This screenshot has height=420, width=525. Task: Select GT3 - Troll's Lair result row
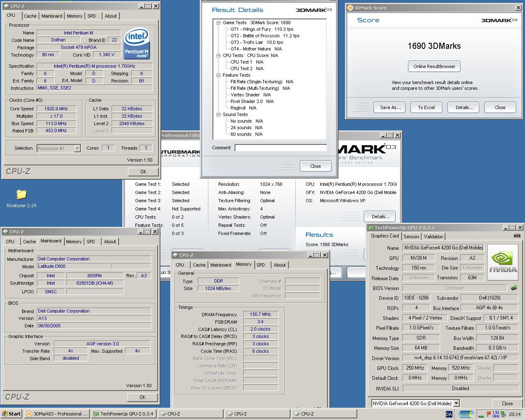pos(257,42)
